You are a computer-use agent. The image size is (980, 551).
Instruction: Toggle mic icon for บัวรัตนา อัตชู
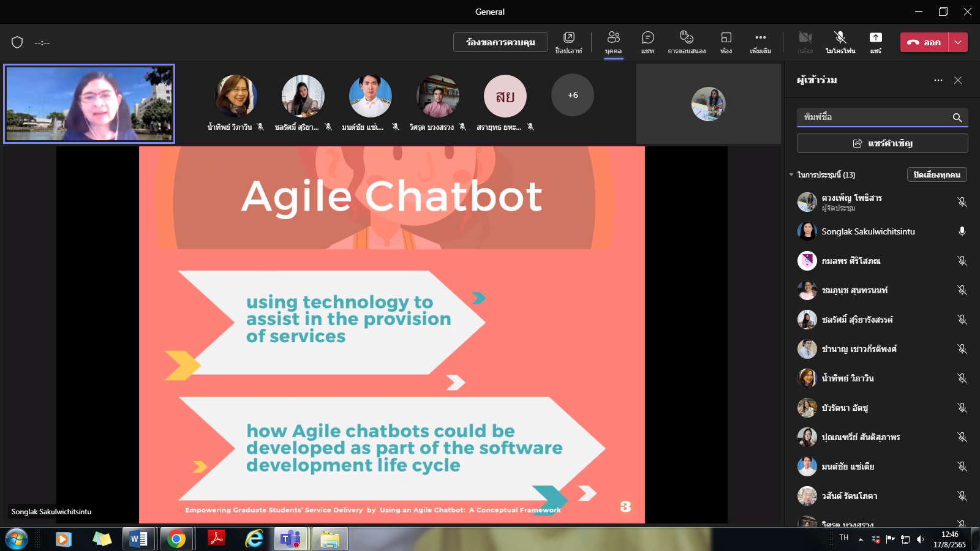point(962,408)
